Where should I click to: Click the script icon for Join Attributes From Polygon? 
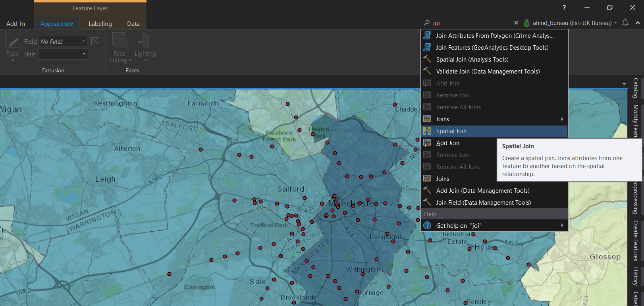point(427,35)
